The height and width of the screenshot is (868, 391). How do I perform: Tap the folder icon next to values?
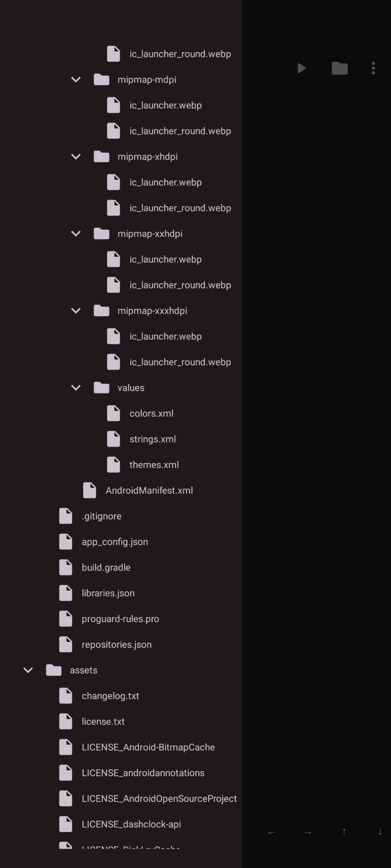tap(101, 387)
